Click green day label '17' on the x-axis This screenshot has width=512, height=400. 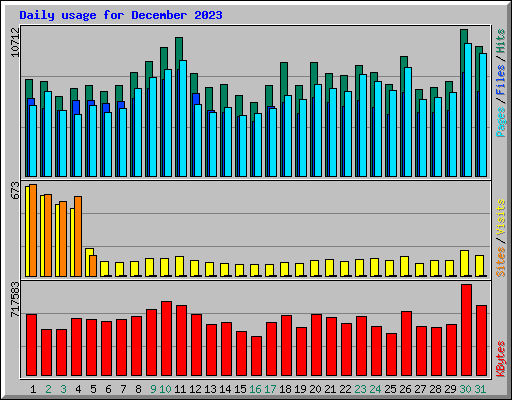(x=270, y=389)
